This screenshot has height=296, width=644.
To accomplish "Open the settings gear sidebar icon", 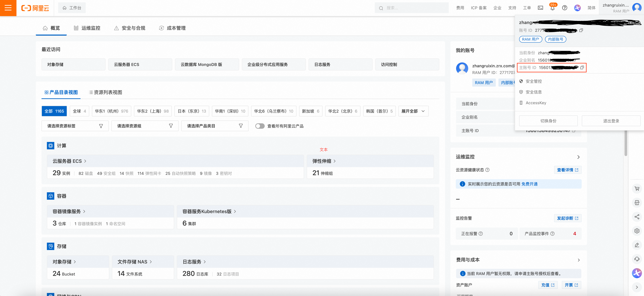I will pyautogui.click(x=637, y=231).
